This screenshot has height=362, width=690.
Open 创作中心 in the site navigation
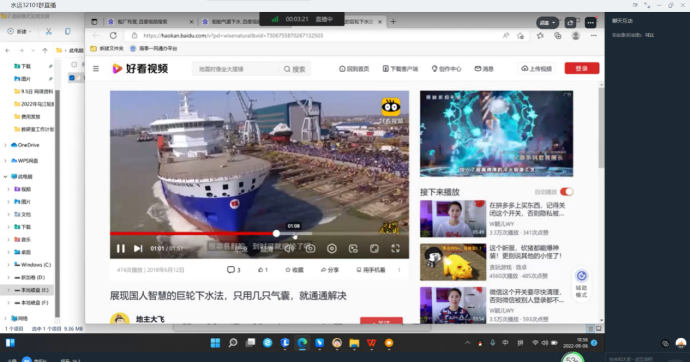click(x=446, y=69)
